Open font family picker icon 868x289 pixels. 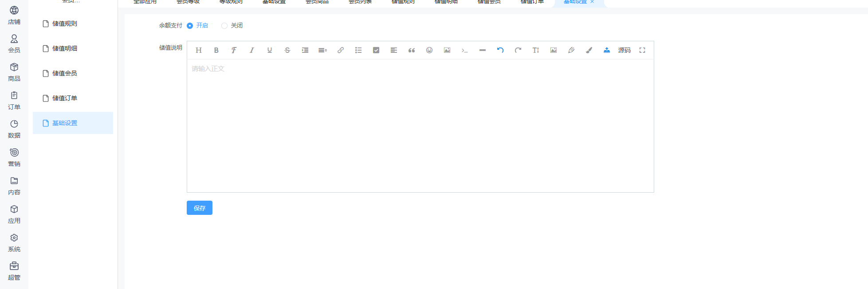[x=234, y=50]
